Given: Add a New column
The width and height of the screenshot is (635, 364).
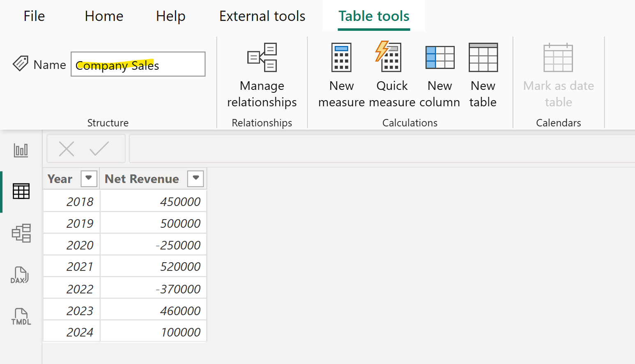Looking at the screenshot, I should [x=439, y=74].
